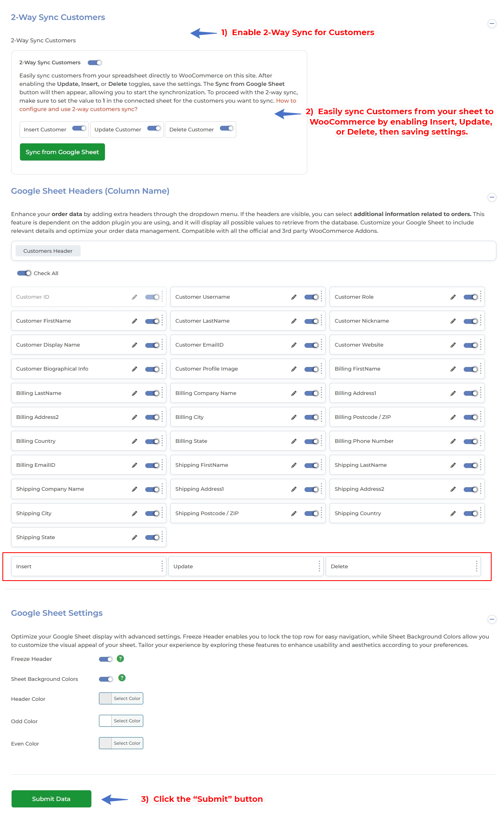Screen dimensions: 504x821
Task: Click the edit pencil beside Shipping Country
Action: tap(453, 514)
